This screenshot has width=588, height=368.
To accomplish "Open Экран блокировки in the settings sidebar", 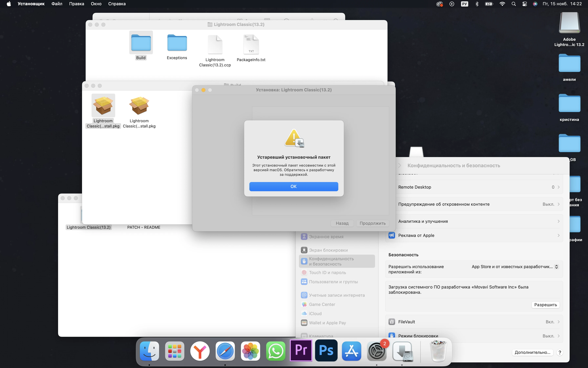I will pos(337,250).
